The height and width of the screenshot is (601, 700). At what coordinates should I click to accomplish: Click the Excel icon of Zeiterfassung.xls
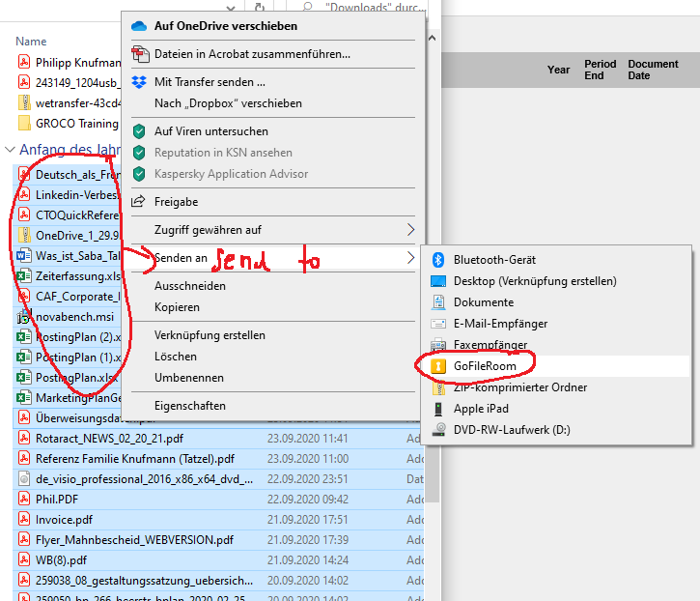(24, 276)
